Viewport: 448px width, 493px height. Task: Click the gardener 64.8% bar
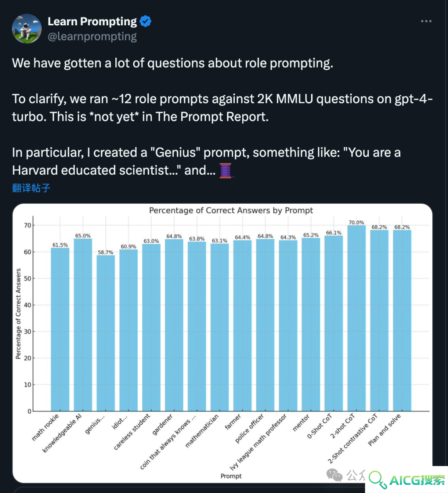coord(174,325)
